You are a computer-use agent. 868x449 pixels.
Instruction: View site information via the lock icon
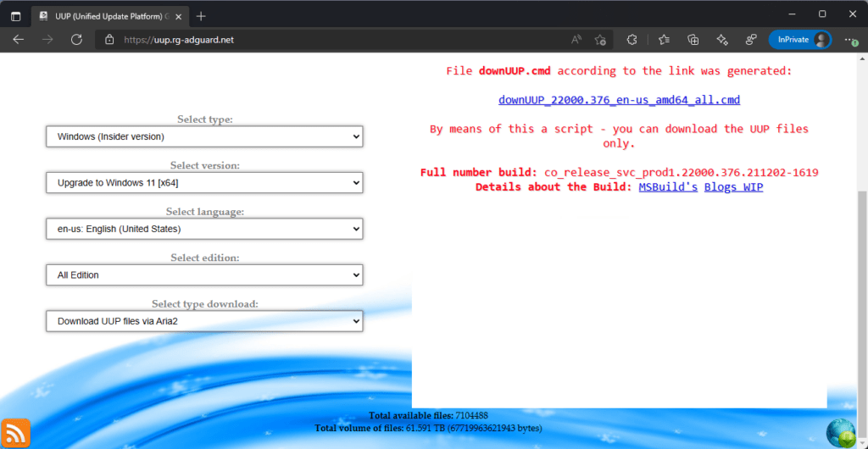[109, 40]
